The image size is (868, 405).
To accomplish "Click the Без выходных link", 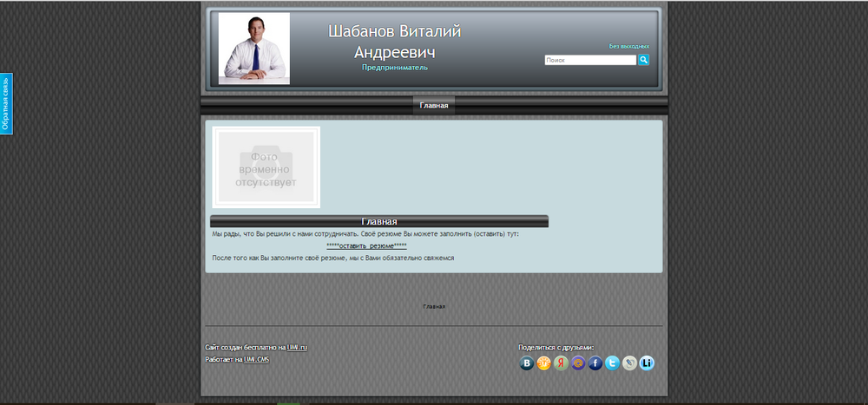I will click(628, 46).
